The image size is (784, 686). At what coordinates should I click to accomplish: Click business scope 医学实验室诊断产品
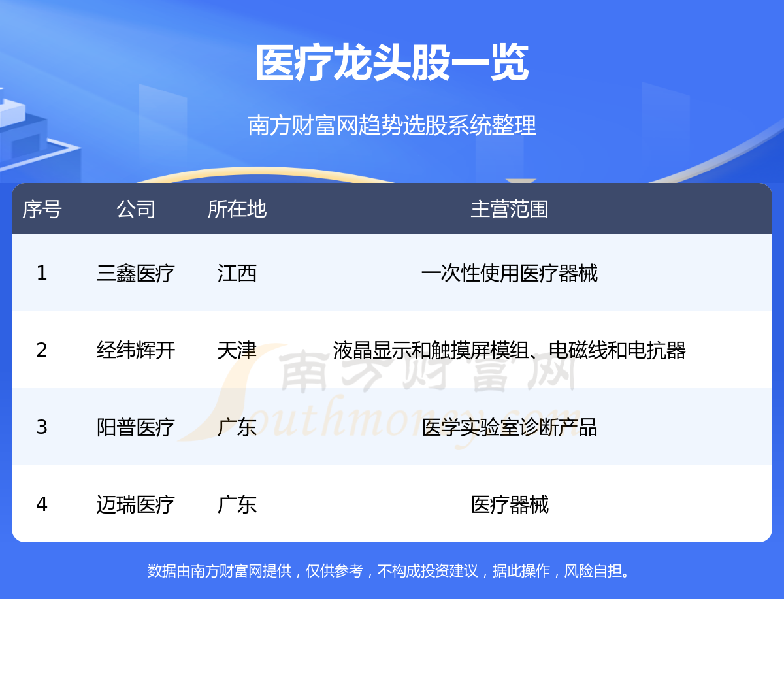[510, 427]
